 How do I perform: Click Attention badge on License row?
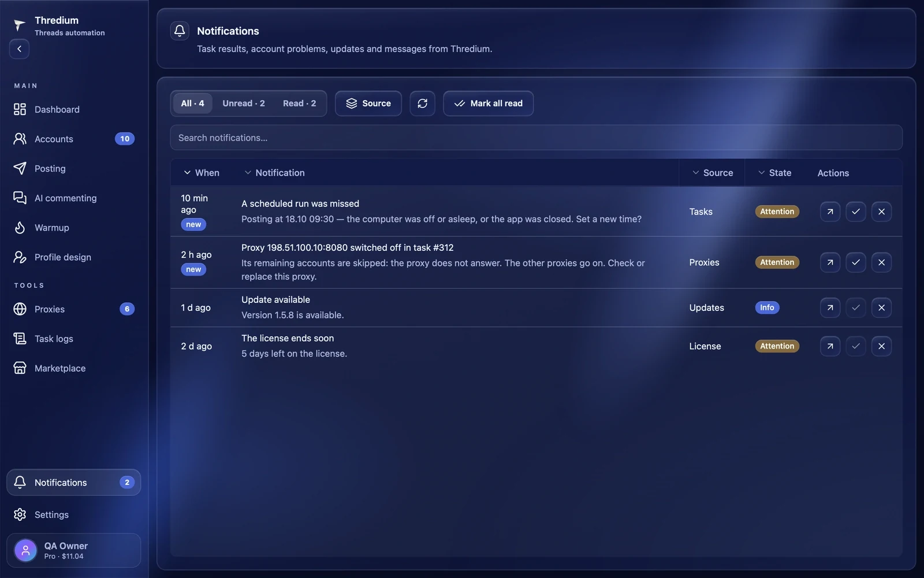777,346
